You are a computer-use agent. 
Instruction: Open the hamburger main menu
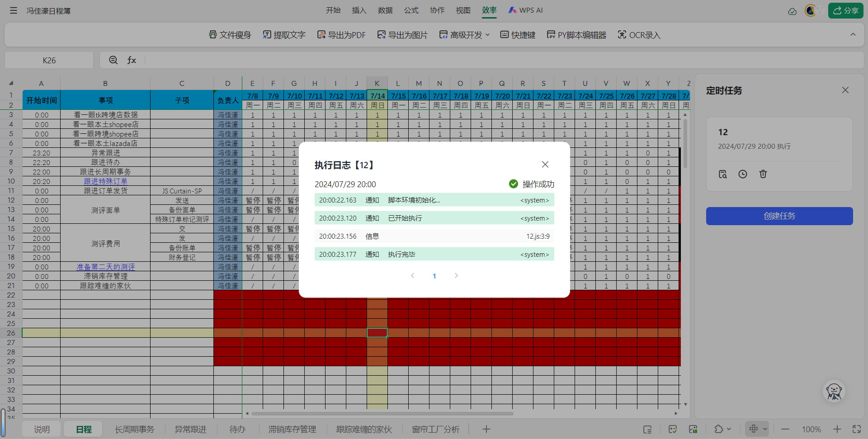coord(14,10)
